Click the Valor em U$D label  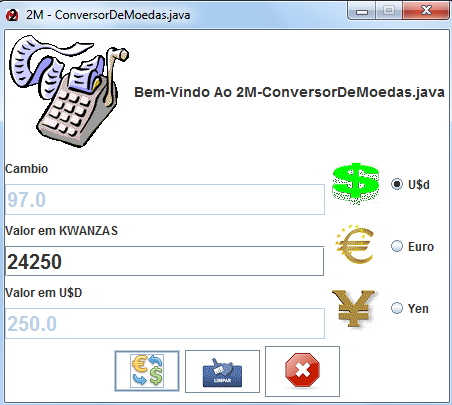tap(44, 293)
